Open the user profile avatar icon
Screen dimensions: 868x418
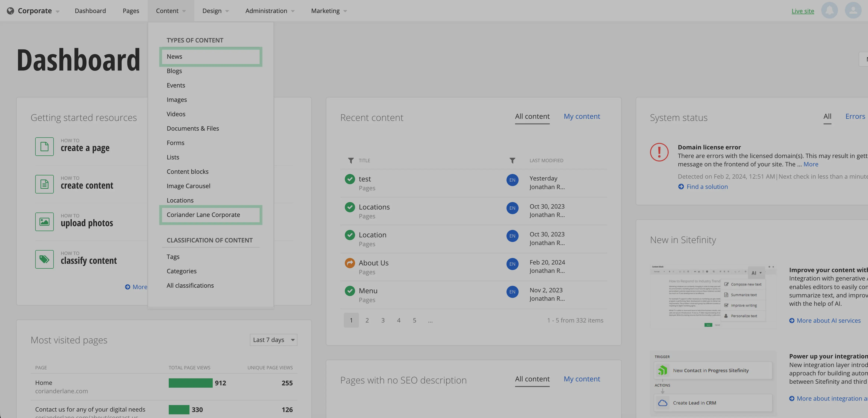[853, 10]
